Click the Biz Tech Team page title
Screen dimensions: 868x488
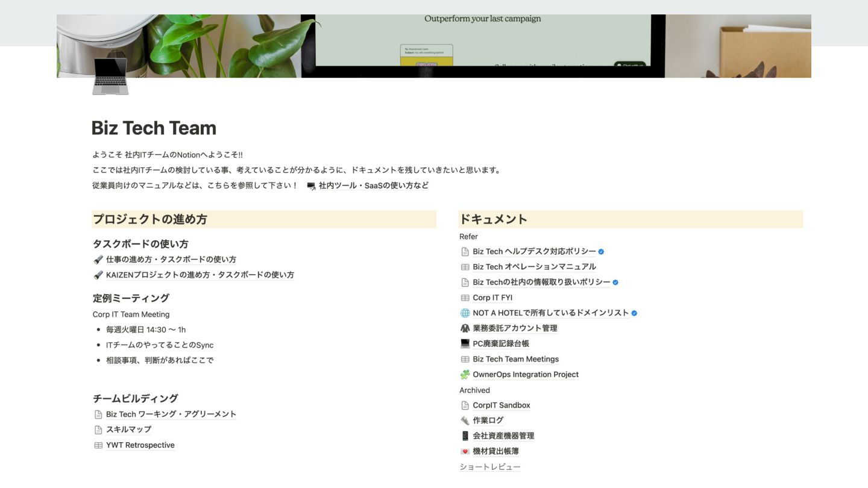pyautogui.click(x=154, y=128)
